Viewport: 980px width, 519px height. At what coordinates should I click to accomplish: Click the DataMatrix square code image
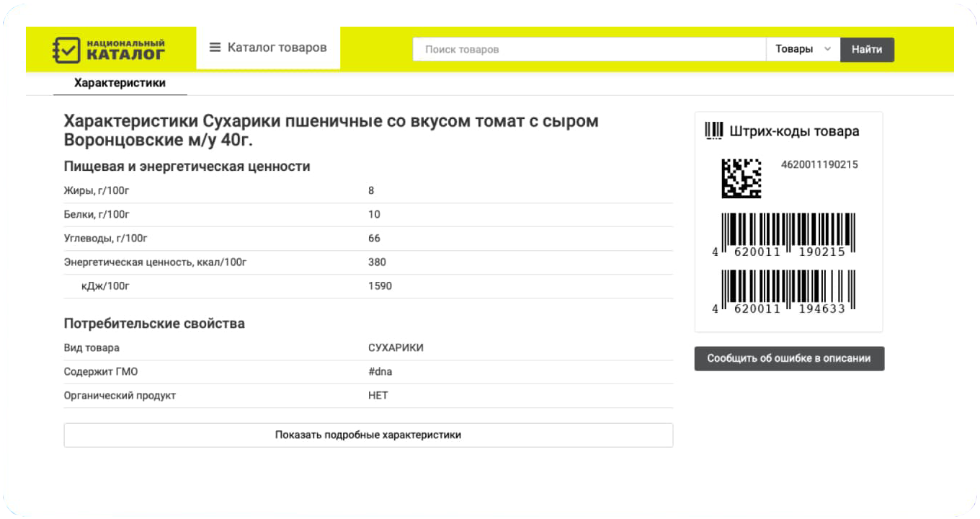coord(742,177)
